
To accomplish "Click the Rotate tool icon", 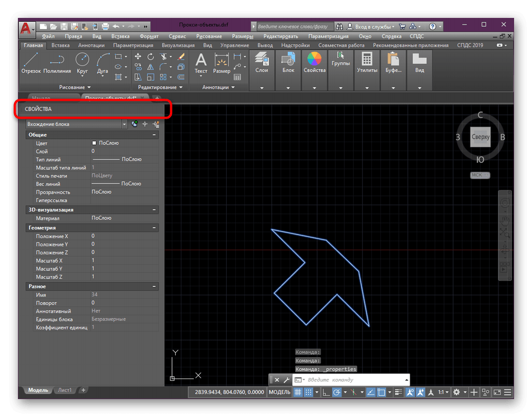I will click(151, 57).
